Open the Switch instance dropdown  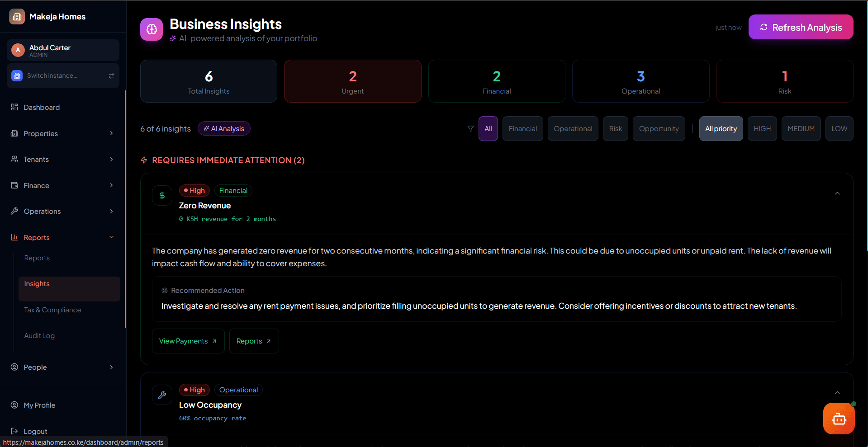(63, 75)
